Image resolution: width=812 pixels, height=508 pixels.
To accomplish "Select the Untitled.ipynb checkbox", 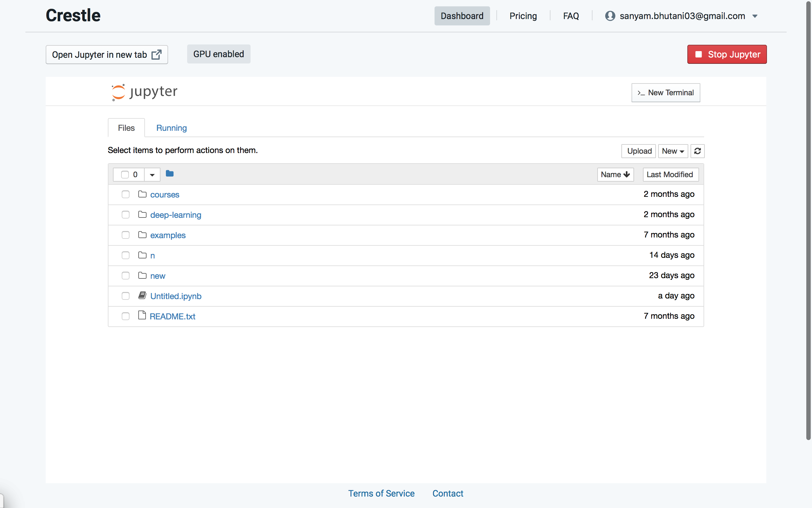I will (x=126, y=296).
